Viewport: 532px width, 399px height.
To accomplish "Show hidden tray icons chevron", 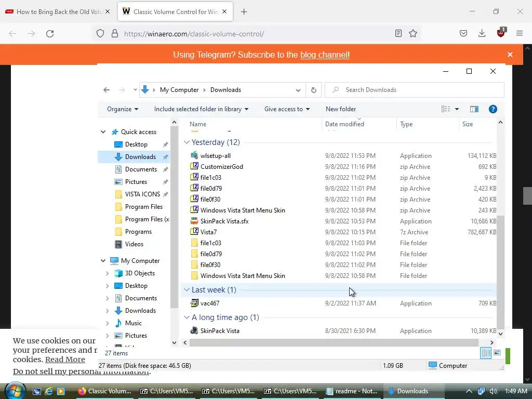I will (469, 391).
